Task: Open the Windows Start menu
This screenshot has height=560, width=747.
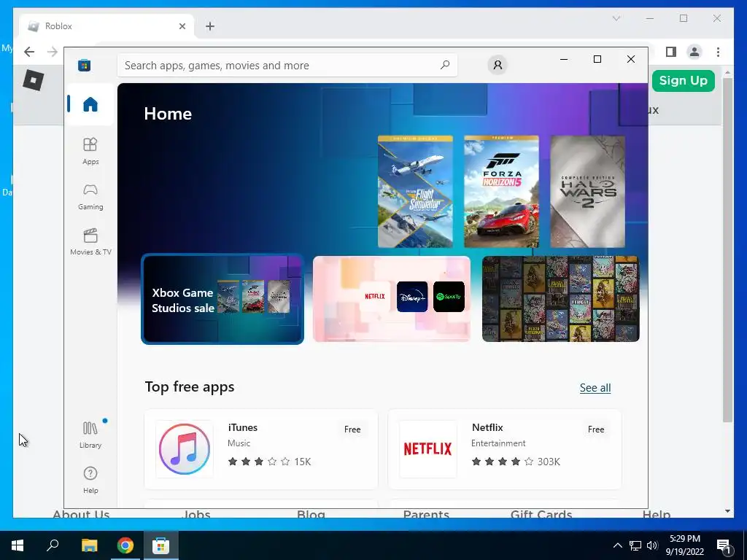Action: point(18,545)
